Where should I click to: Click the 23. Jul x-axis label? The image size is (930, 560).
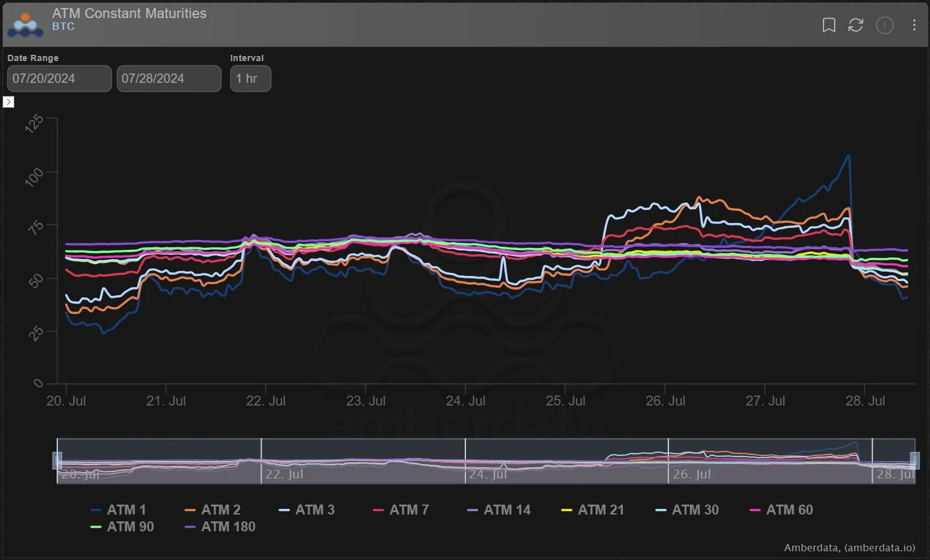366,401
